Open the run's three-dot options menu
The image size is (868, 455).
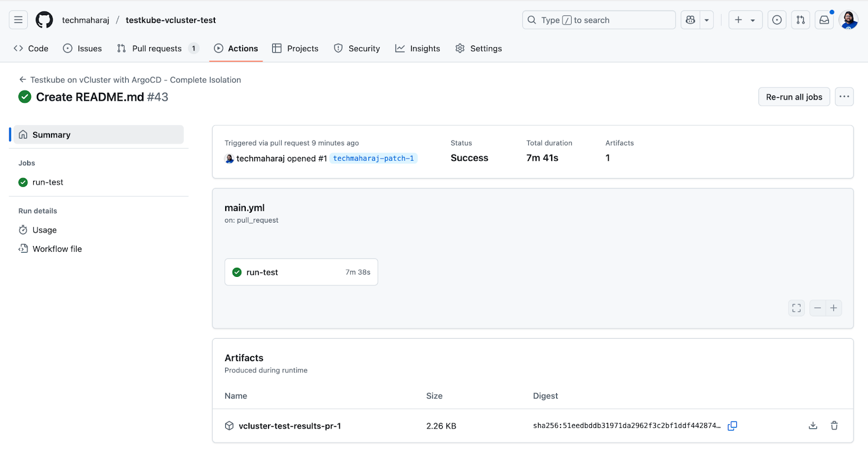pyautogui.click(x=844, y=97)
